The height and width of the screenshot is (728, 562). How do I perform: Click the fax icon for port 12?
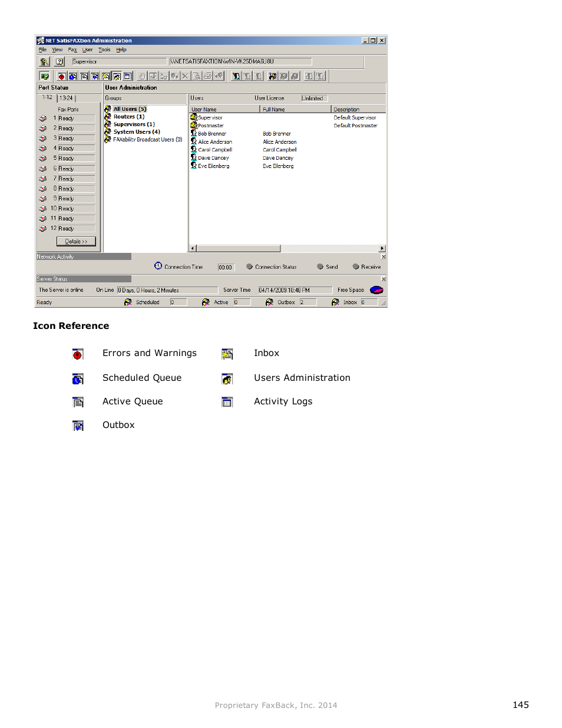tap(43, 229)
